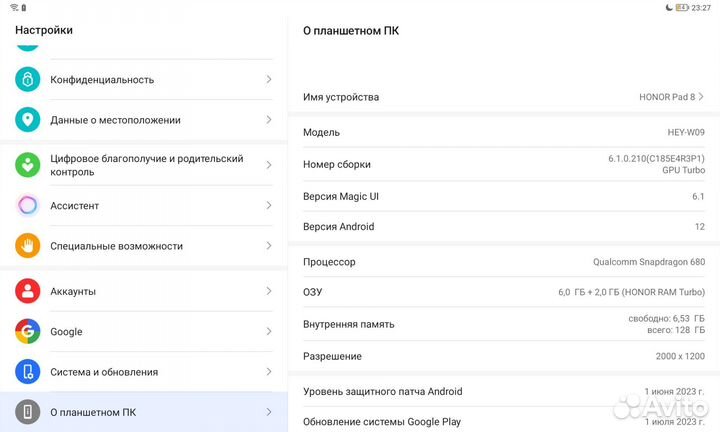Screen dimensions: 720x432
Task: Open chevron next to Ассистент
Action: tap(269, 205)
